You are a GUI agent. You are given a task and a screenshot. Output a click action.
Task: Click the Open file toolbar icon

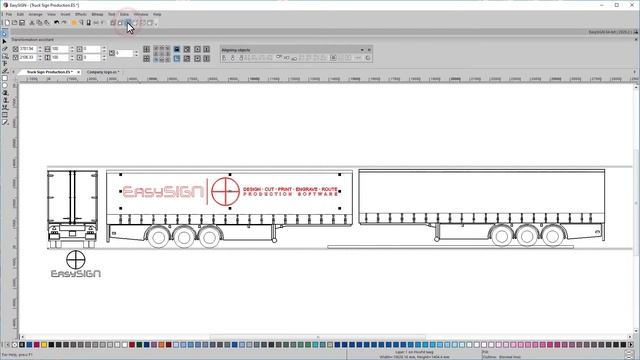(15, 23)
